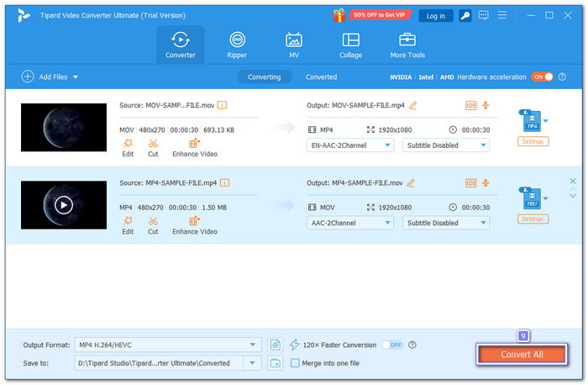The image size is (588, 385).
Task: Open the Collage module
Action: coord(350,45)
